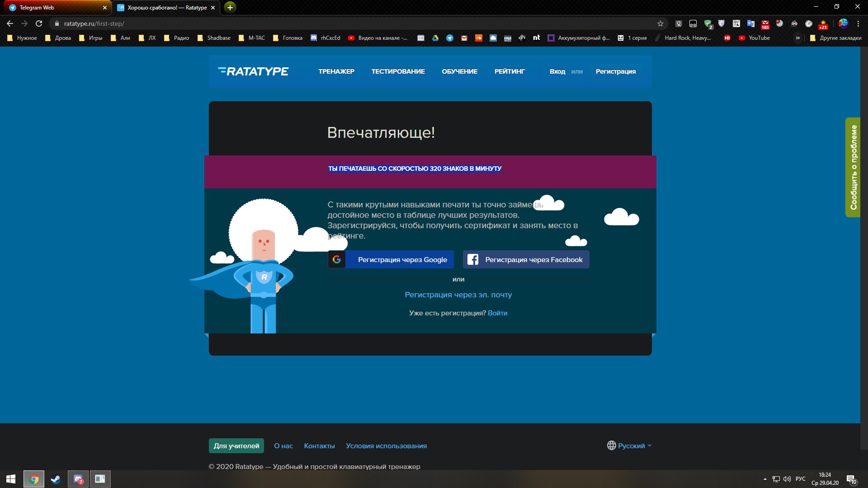Click the Сообщить о проблеме side tab

[853, 167]
